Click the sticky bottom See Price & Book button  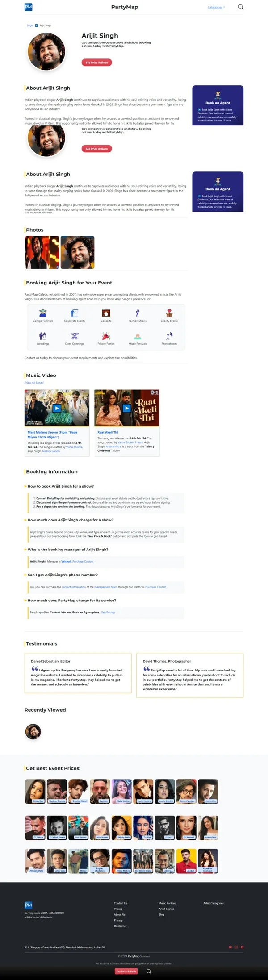point(126,972)
